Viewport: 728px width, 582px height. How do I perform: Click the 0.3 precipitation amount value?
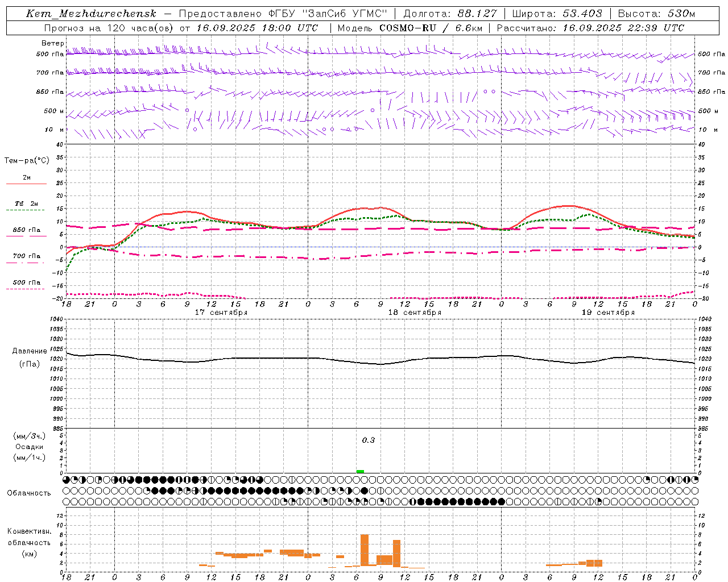[369, 440]
